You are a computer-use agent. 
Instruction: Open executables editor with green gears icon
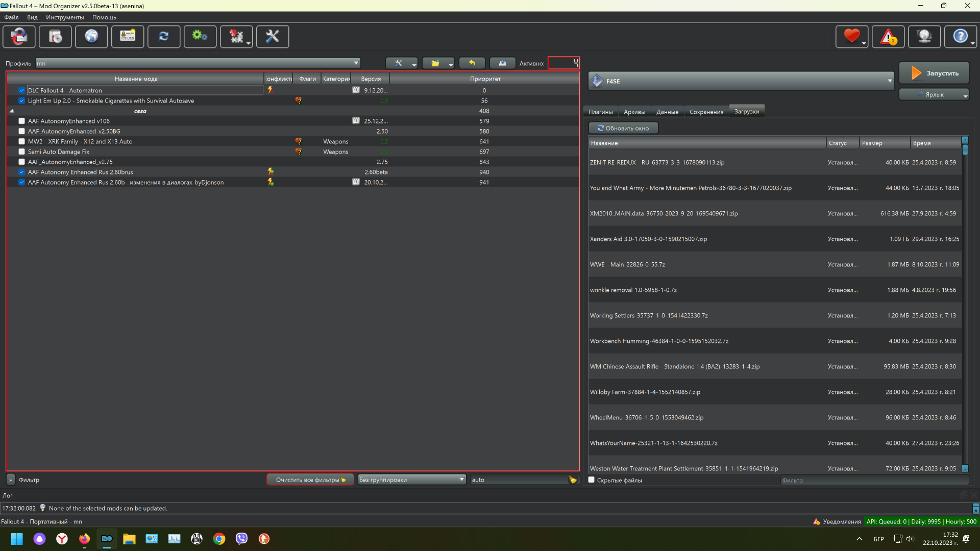[200, 37]
